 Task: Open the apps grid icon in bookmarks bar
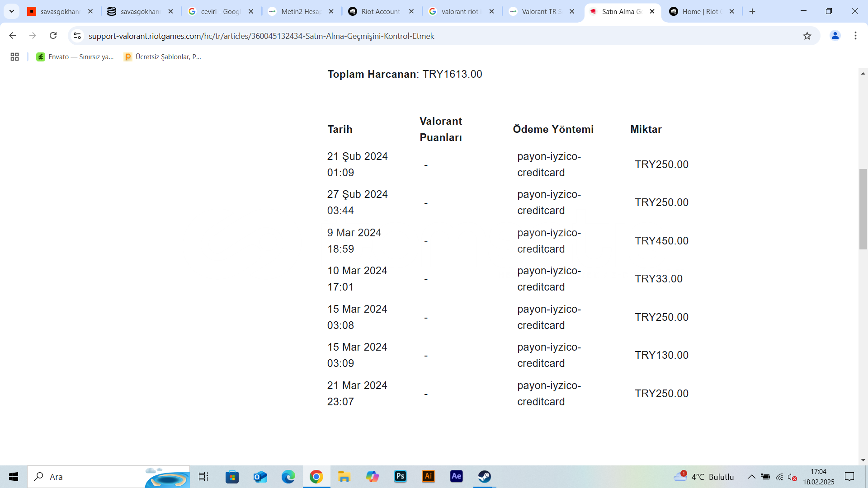(x=14, y=56)
